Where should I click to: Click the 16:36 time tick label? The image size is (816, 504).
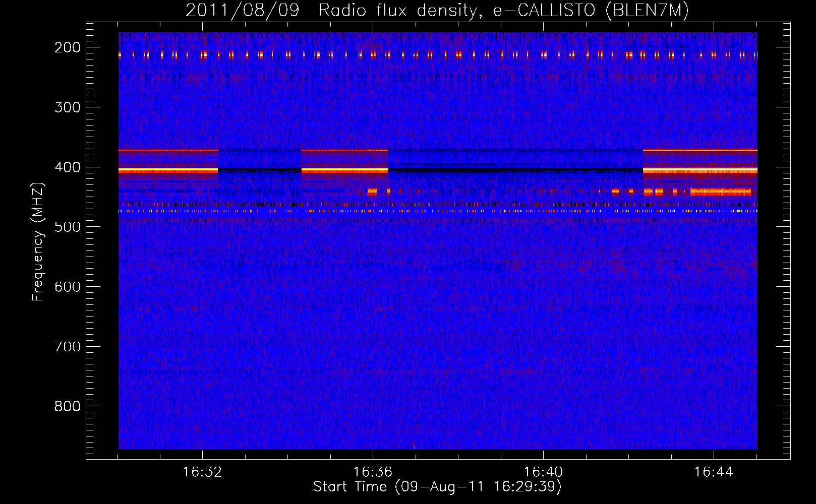coord(373,472)
